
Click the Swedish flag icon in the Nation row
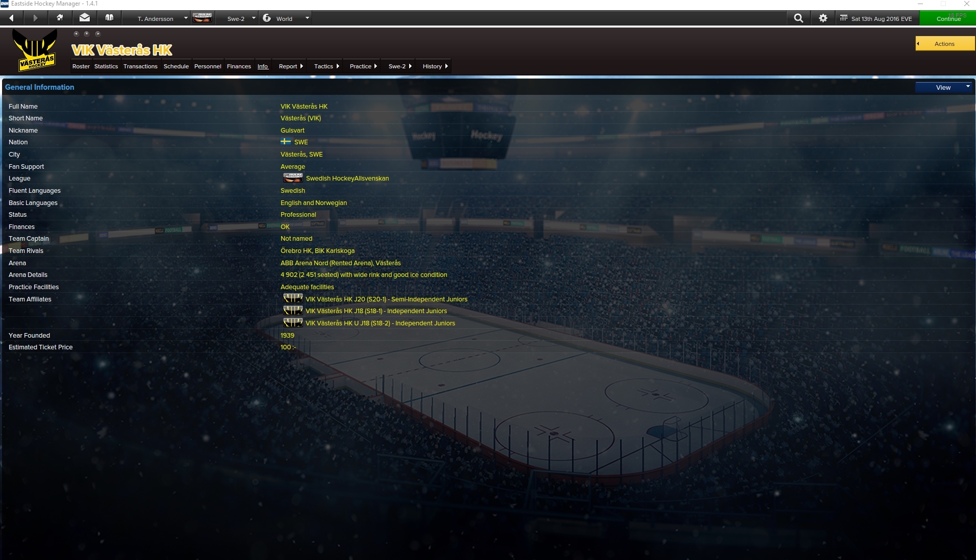point(286,142)
